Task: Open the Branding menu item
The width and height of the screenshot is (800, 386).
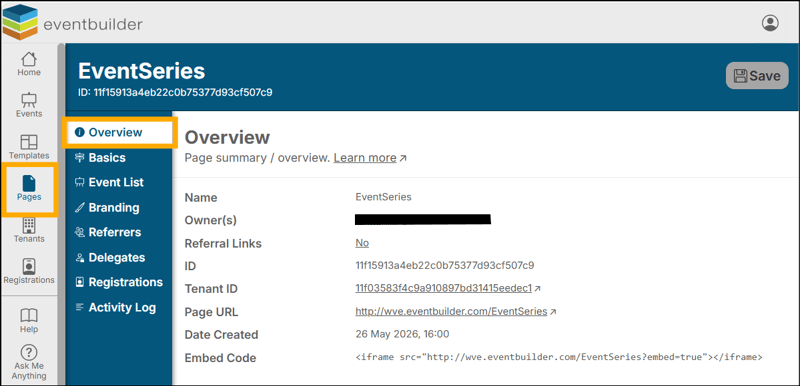Action: click(x=107, y=208)
